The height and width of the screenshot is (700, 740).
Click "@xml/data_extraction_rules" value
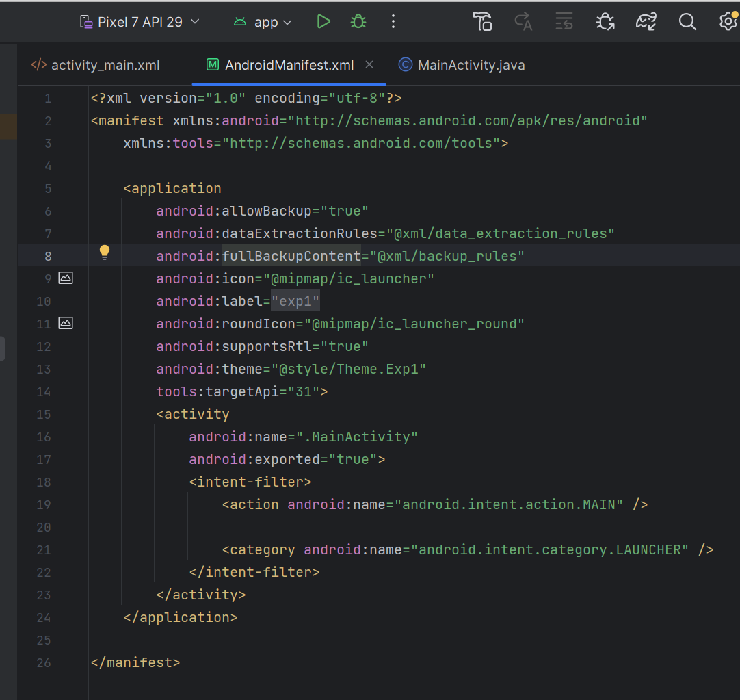click(x=501, y=233)
